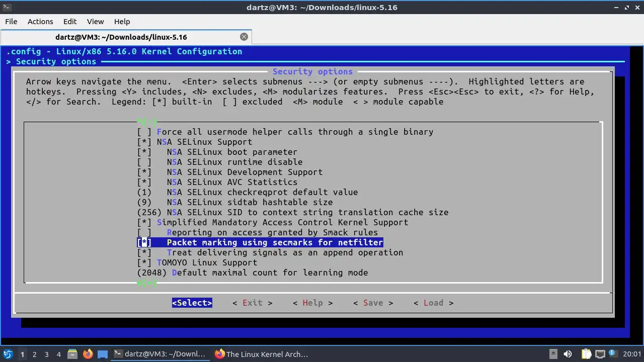This screenshot has width=644, height=362.
Task: Click the 'Security options' breadcrumb line
Action: pyautogui.click(x=51, y=61)
